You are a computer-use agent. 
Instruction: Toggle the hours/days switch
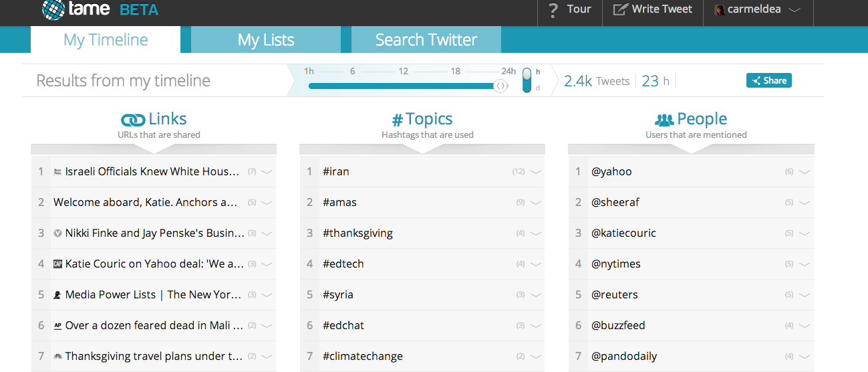point(527,80)
